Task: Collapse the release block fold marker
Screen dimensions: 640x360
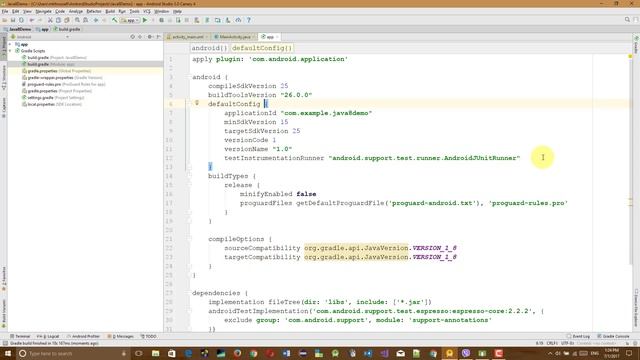Action: [x=189, y=185]
